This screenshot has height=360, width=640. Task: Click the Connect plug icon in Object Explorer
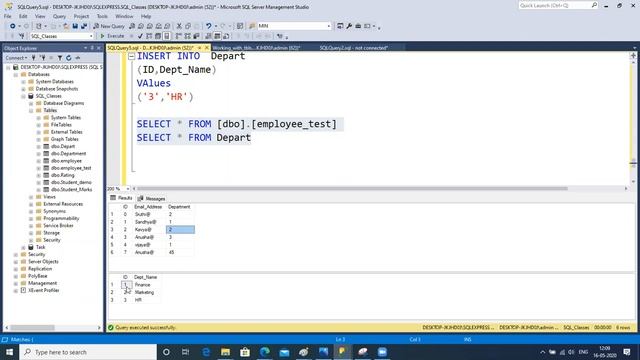click(x=34, y=58)
